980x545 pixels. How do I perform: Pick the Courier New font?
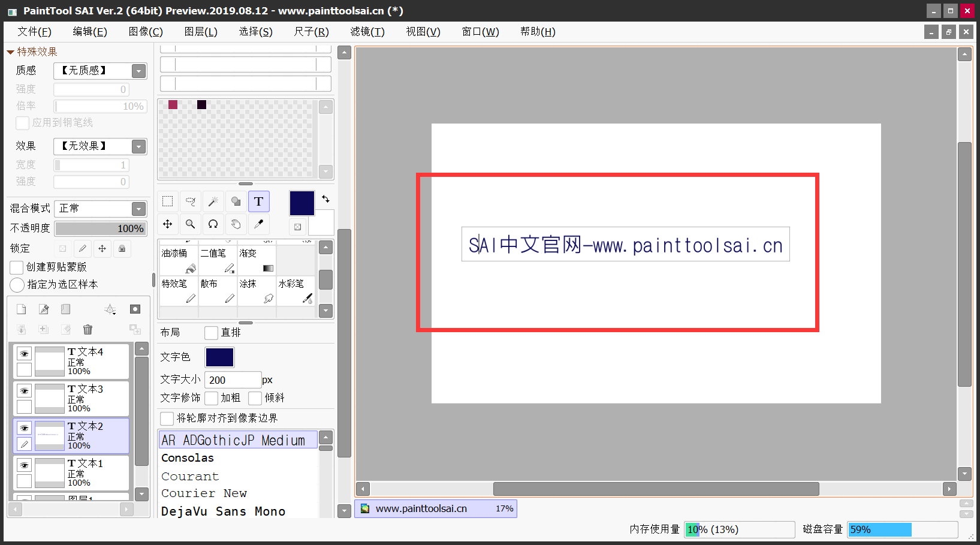coord(238,493)
